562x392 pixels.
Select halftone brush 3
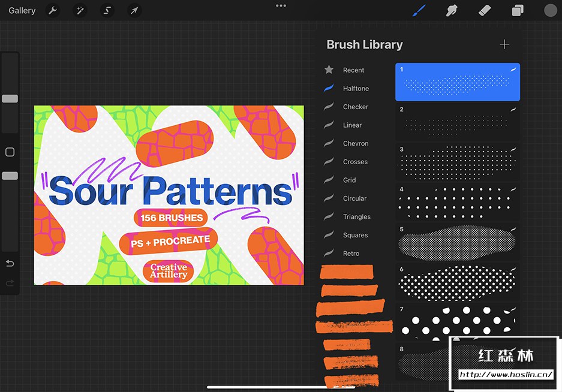click(x=458, y=162)
